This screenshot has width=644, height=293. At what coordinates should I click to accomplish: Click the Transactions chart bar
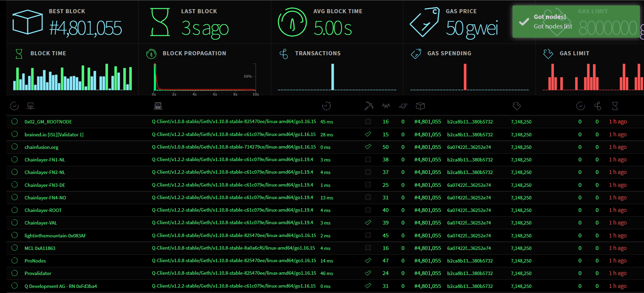(333, 77)
